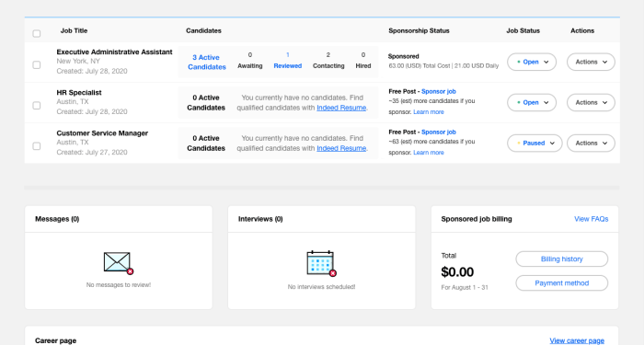Click Sponsor job link for HR Specialist

[439, 92]
